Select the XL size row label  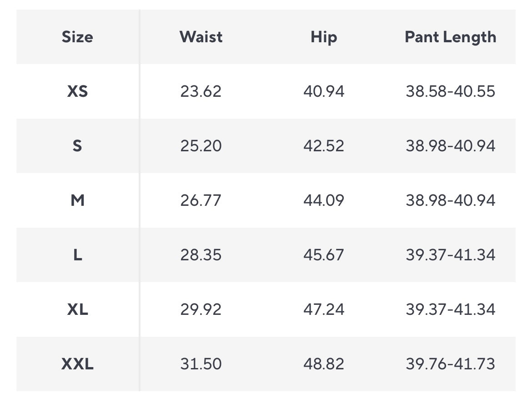(x=77, y=309)
